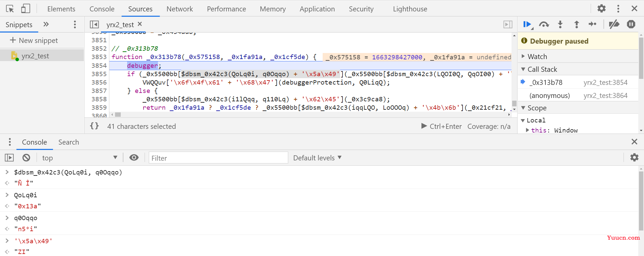Open the Lighthouse tab
644x256 pixels.
coord(410,9)
